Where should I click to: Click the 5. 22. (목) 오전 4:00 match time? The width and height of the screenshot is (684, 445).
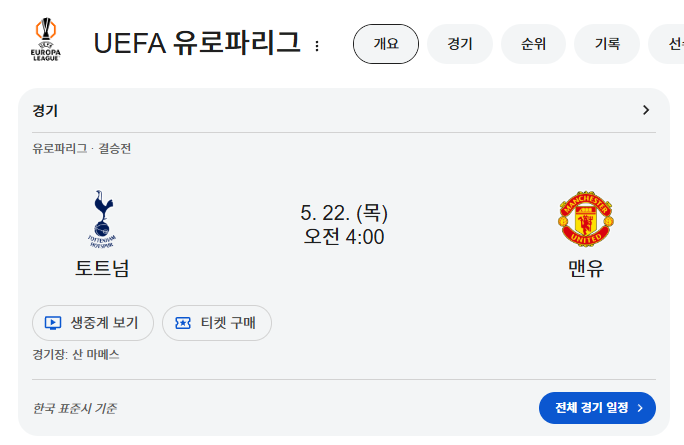(344, 225)
